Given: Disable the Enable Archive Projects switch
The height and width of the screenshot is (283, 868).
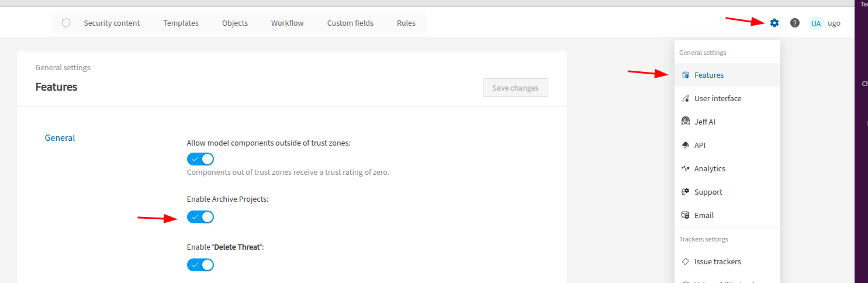Looking at the screenshot, I should click(200, 217).
